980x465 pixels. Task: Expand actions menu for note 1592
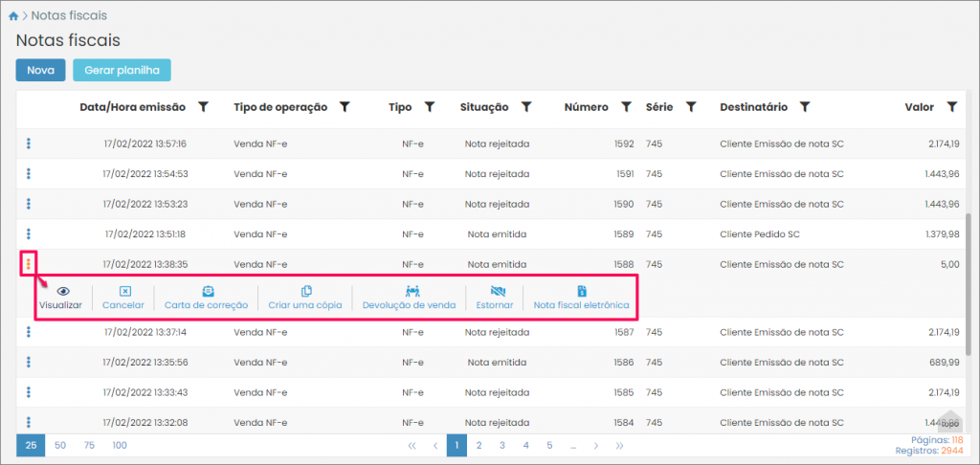(x=29, y=144)
